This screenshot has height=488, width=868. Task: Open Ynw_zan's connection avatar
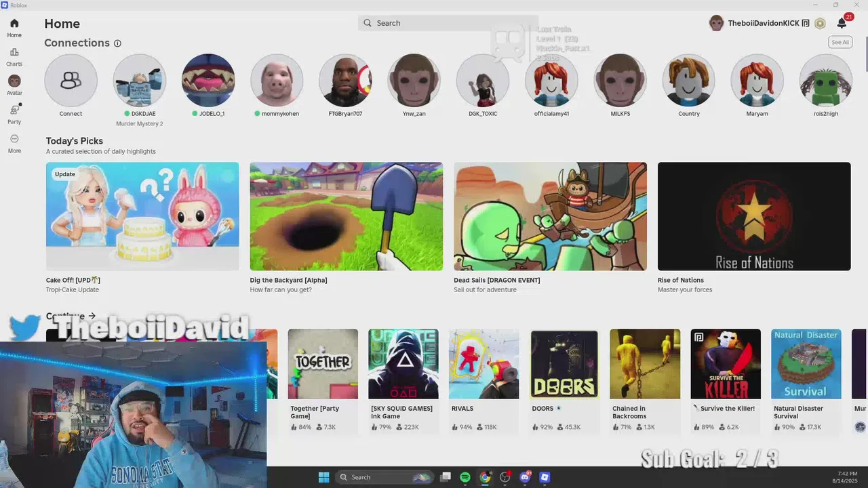pyautogui.click(x=414, y=81)
